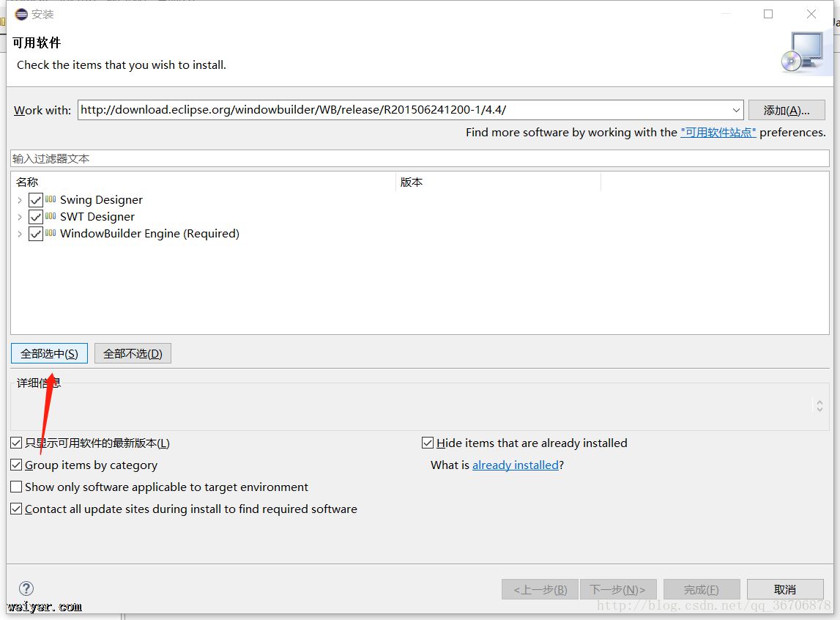The width and height of the screenshot is (840, 620).
Task: Expand the WindowBuilder Engine tree node
Action: pyautogui.click(x=20, y=234)
